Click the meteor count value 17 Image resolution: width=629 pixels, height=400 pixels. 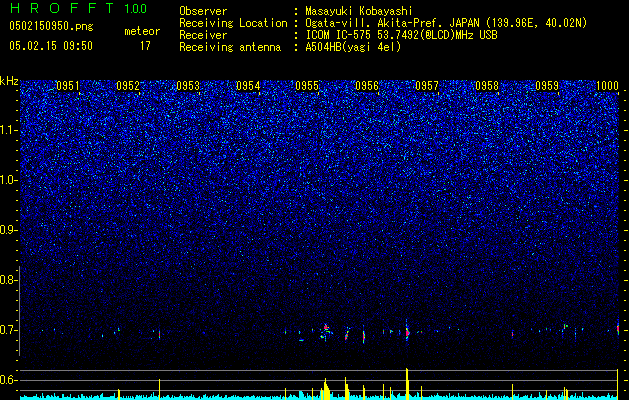(x=145, y=46)
